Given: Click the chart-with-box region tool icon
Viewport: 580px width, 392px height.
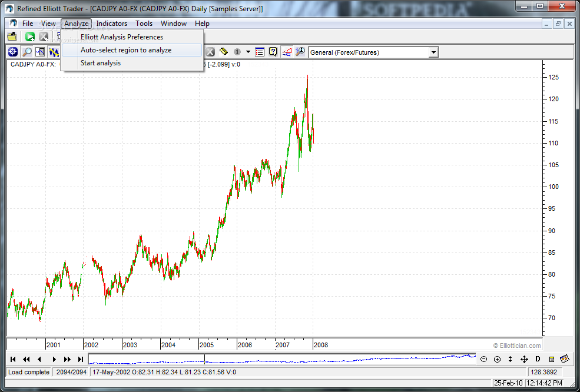Looking at the screenshot, I should 40,52.
